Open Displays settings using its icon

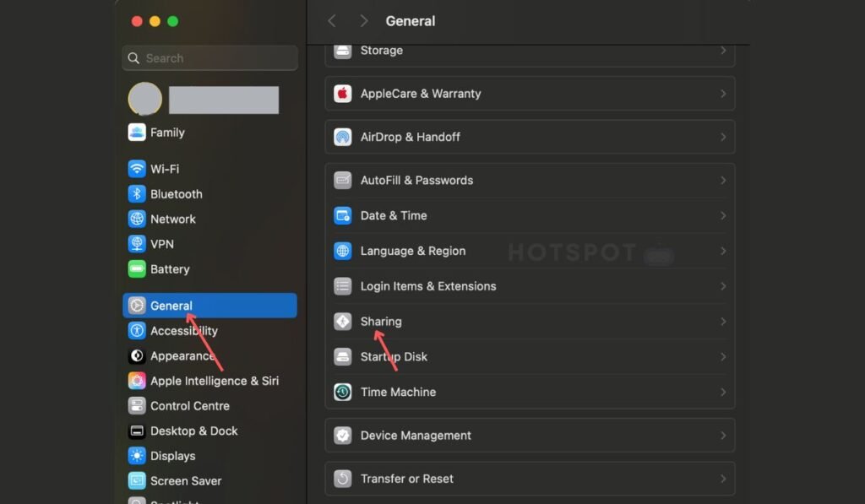pos(137,455)
